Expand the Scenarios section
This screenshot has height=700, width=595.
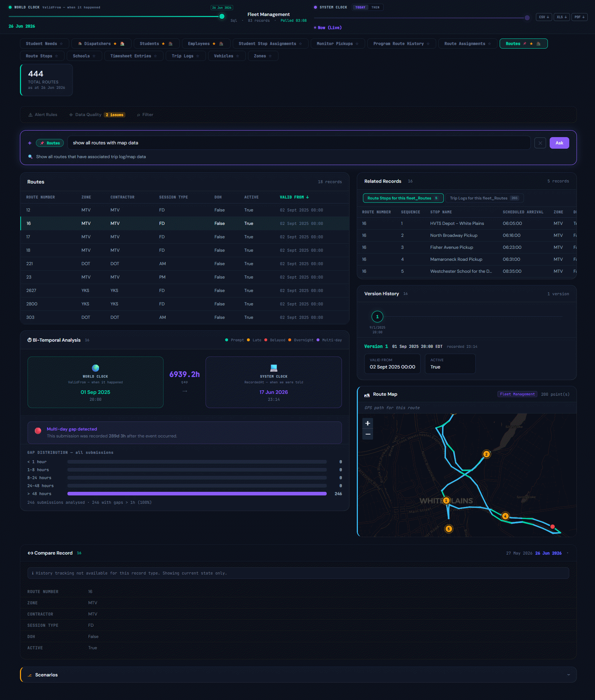click(569, 675)
